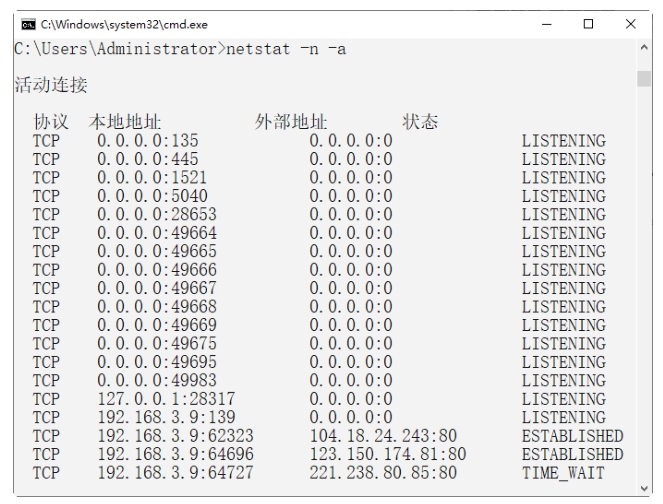This screenshot has width=663, height=504.
Task: Click the TIME_WAIT state text
Action: 563,473
